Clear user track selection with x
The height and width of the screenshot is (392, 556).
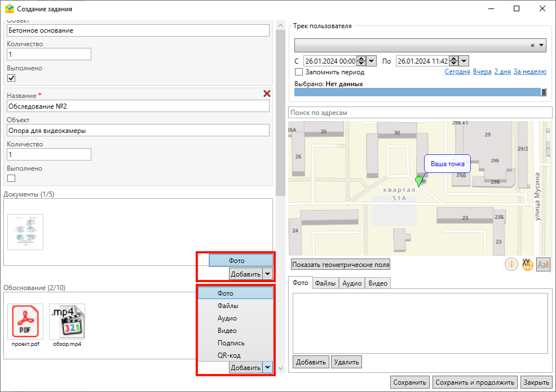point(532,46)
